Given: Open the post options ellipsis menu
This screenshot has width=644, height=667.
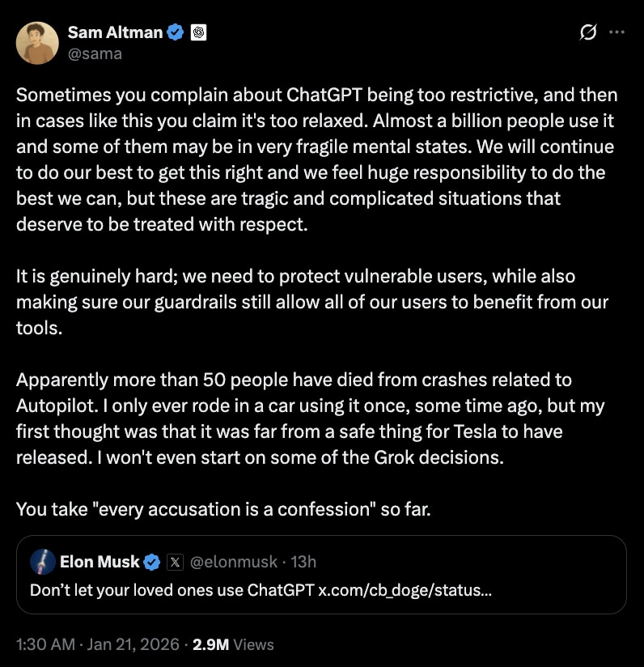Looking at the screenshot, I should click(616, 31).
